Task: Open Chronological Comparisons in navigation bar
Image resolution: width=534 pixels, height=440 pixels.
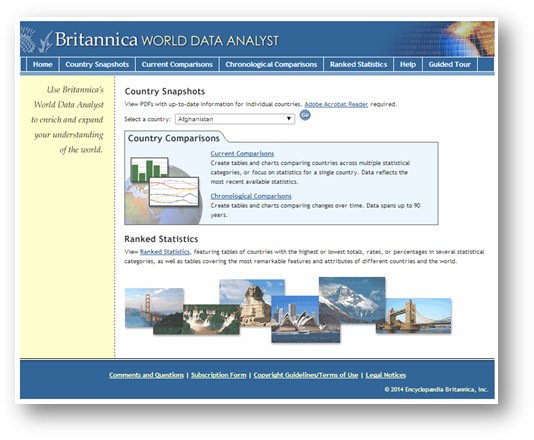Action: (271, 64)
